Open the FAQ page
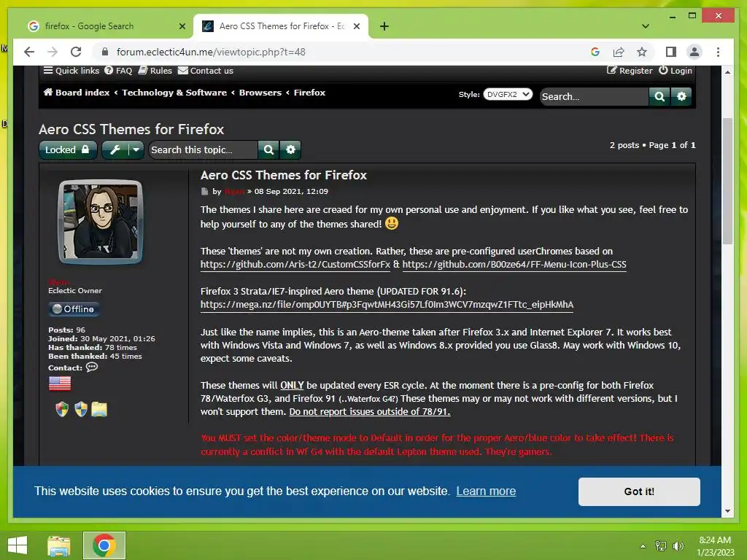The height and width of the screenshot is (560, 747). click(118, 71)
